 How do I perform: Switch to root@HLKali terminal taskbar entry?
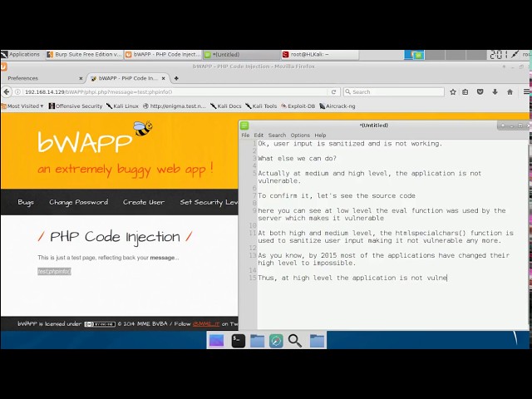[x=320, y=54]
